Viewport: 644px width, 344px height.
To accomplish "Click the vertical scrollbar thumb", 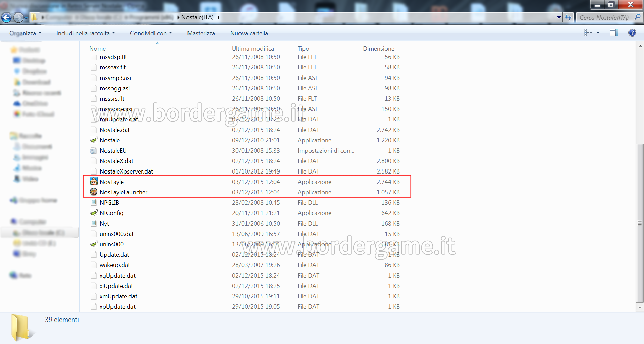I will pyautogui.click(x=640, y=223).
